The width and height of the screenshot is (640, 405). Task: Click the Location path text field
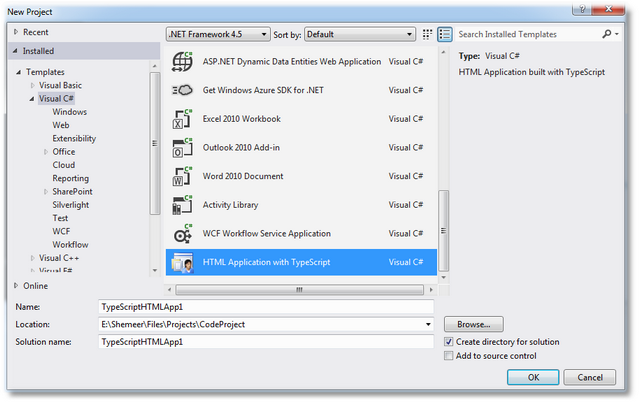point(261,324)
